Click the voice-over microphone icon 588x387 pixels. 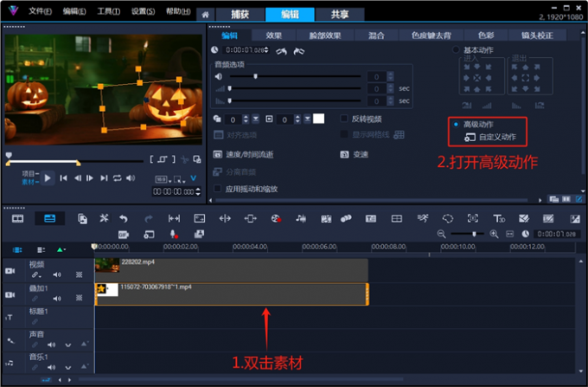[174, 235]
